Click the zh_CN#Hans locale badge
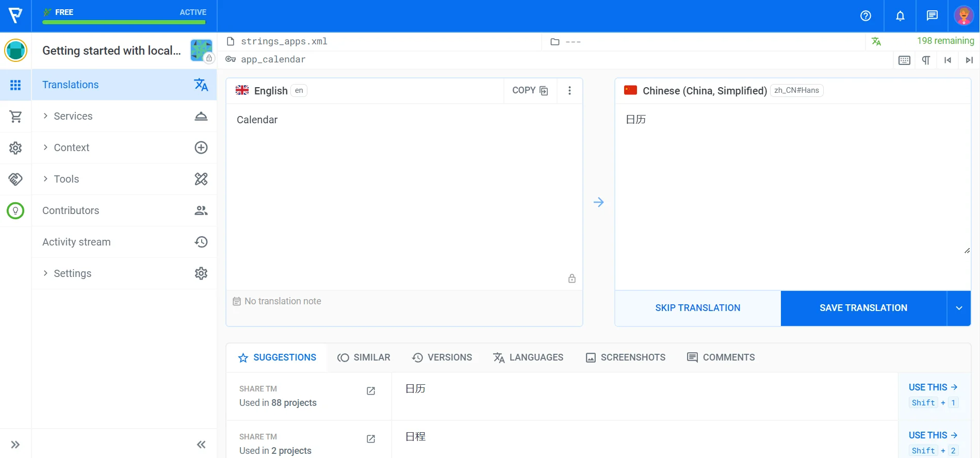This screenshot has width=980, height=458. click(x=796, y=90)
